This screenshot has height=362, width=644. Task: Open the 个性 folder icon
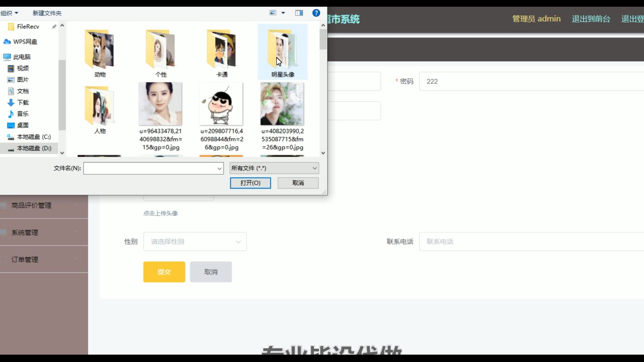(x=161, y=50)
